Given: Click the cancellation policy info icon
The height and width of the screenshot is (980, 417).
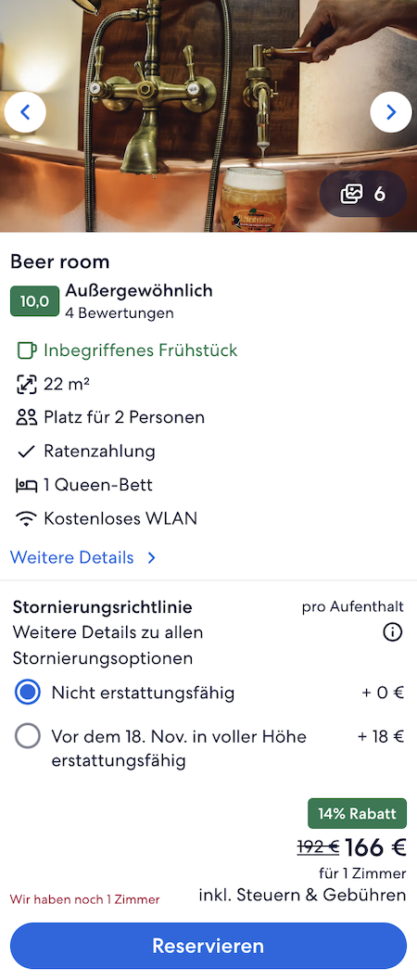Looking at the screenshot, I should coord(392,632).
